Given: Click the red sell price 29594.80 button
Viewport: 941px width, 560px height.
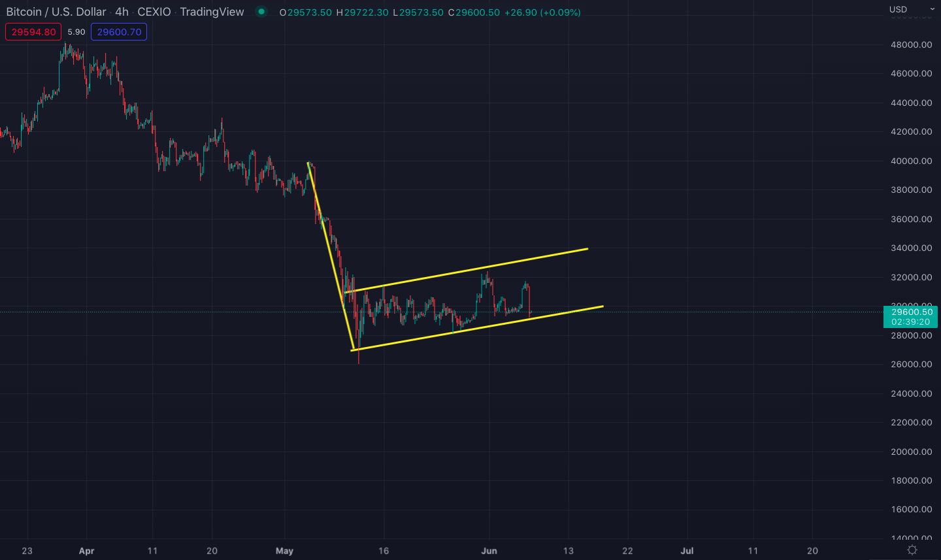Looking at the screenshot, I should [x=33, y=32].
